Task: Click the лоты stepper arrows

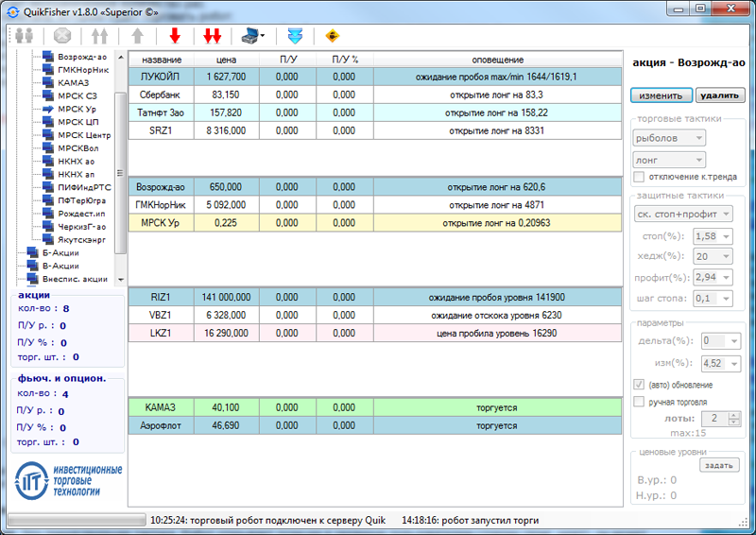Action: click(x=734, y=418)
